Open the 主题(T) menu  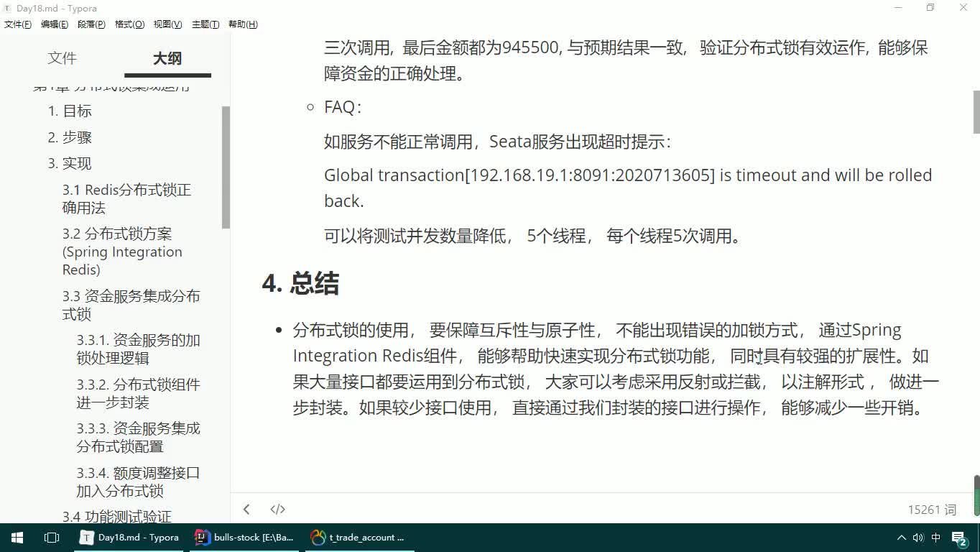(205, 24)
